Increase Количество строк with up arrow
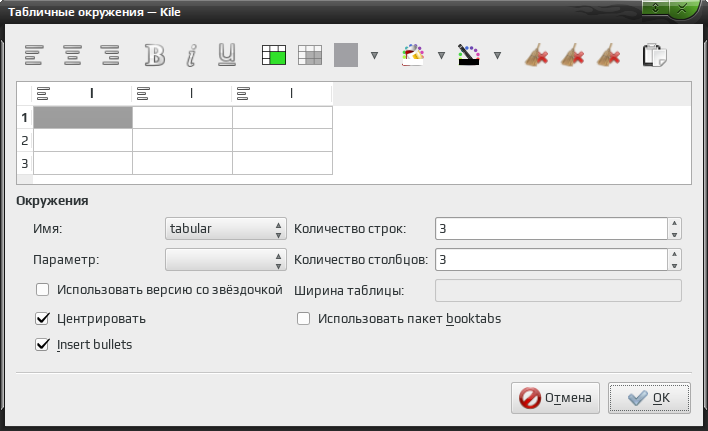708x431 pixels. point(674,223)
